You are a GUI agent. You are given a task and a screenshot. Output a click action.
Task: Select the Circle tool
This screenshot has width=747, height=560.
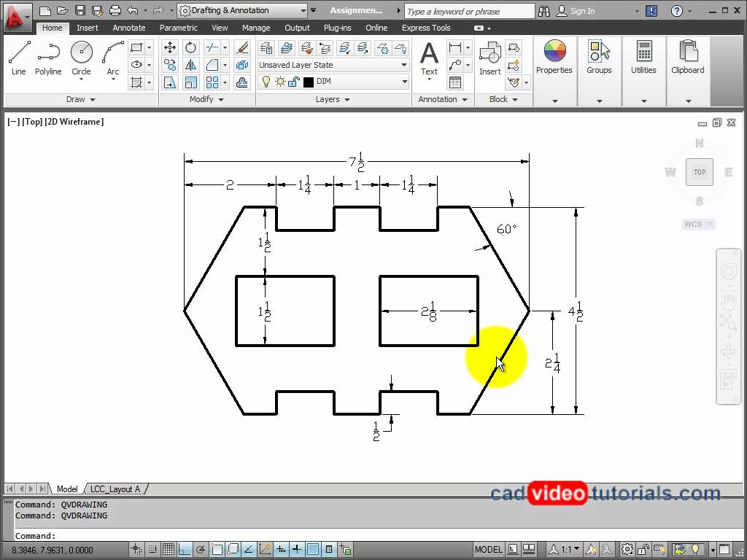(81, 51)
